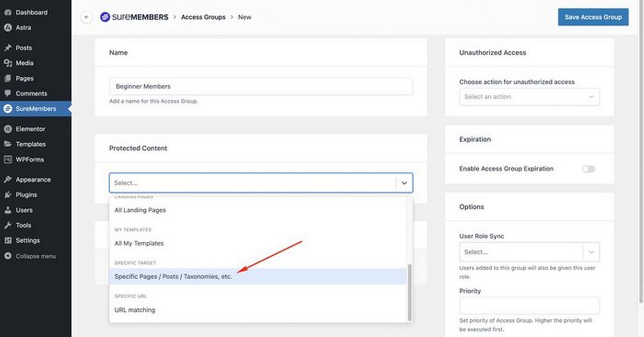Click the Protected Content heading
Viewport: 644px width, 337px height.
click(138, 148)
